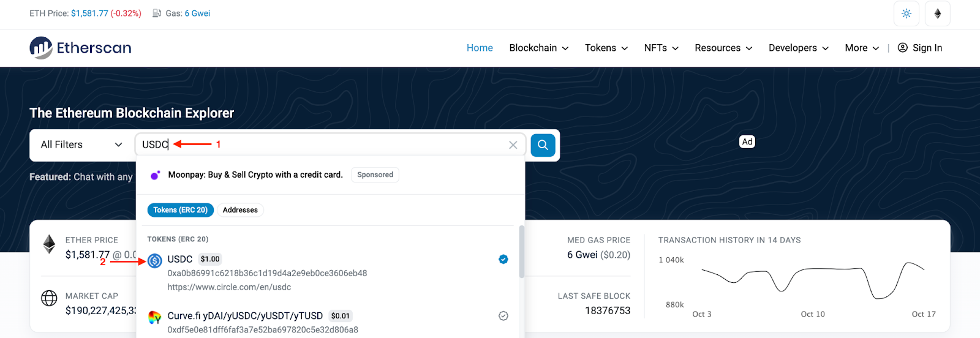980x338 pixels.
Task: Click the $0.01 price tag next to Curve.fi
Action: point(341,316)
